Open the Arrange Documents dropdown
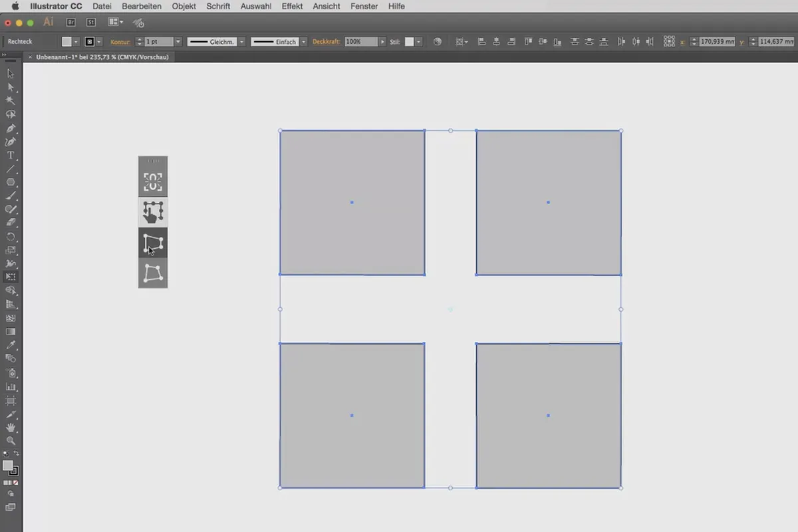798x532 pixels. point(116,22)
